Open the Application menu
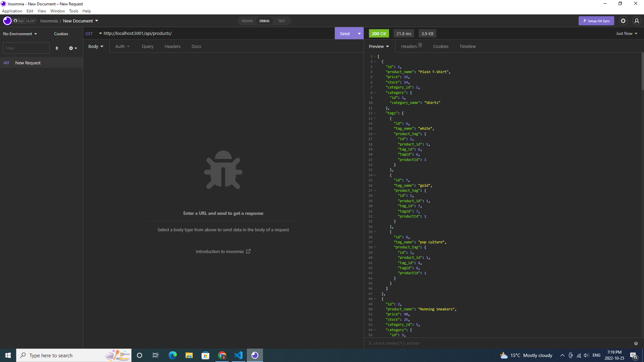The image size is (644, 362). click(12, 11)
